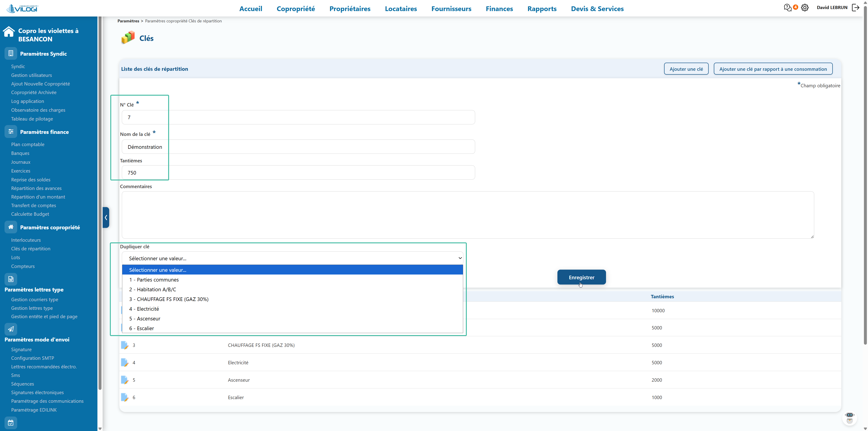Open the Devis & Services menu
The height and width of the screenshot is (431, 868).
point(597,9)
